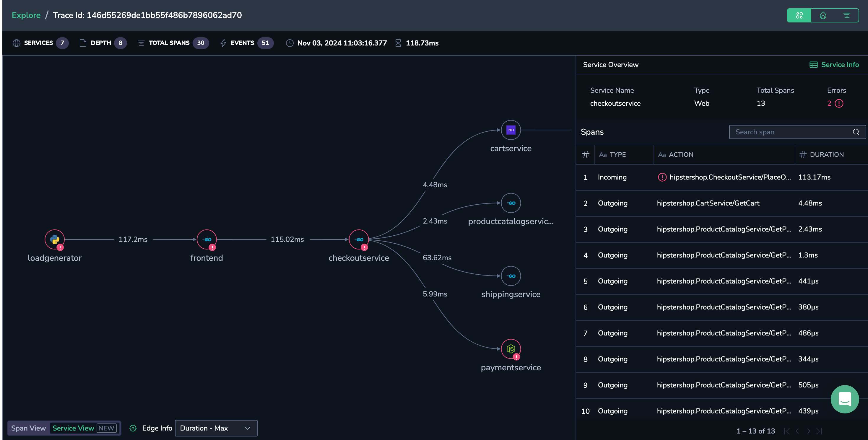This screenshot has height=440, width=868.
Task: Click error badge on paymentservice node
Action: 516,357
